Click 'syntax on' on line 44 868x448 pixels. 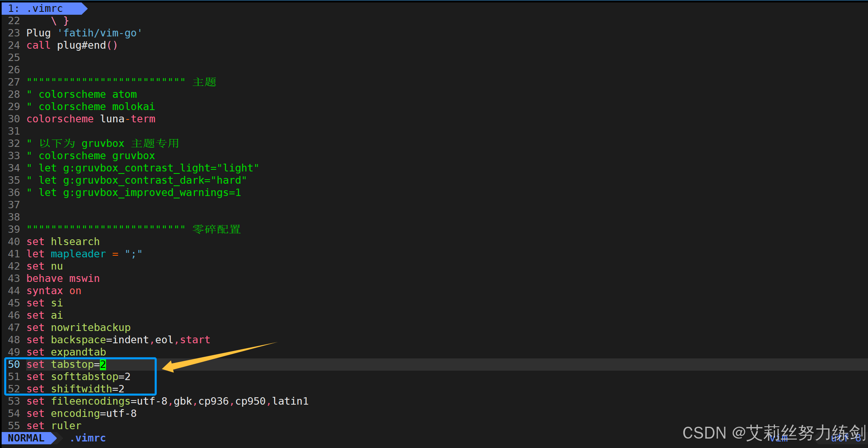(54, 290)
